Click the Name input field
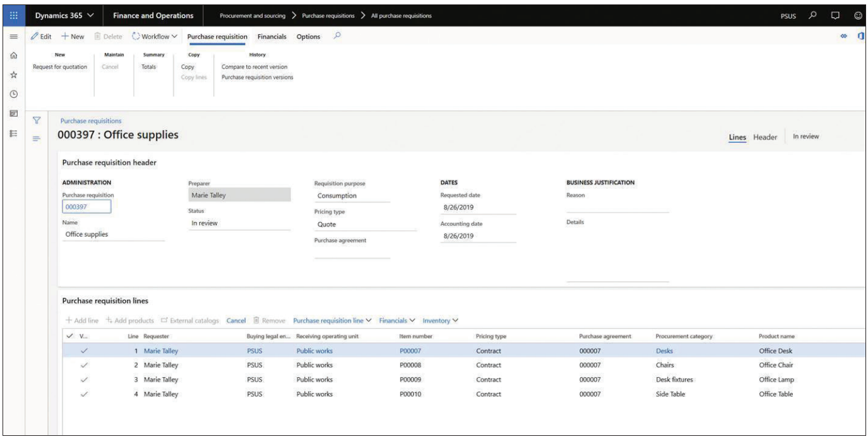 coord(114,234)
